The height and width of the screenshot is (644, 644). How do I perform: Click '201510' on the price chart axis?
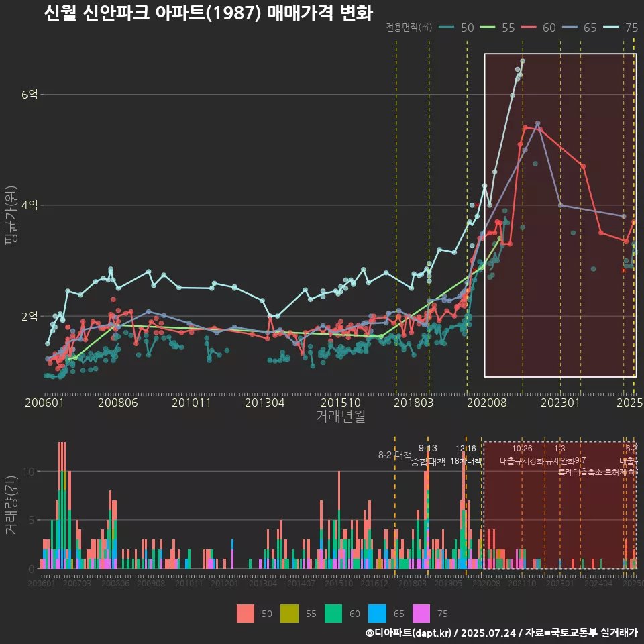[341, 402]
